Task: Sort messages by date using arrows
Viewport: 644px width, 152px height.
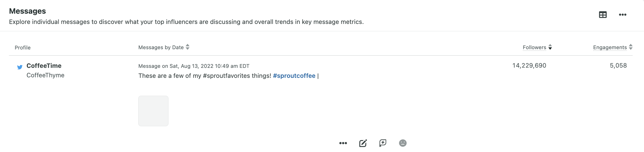Action: tap(187, 47)
